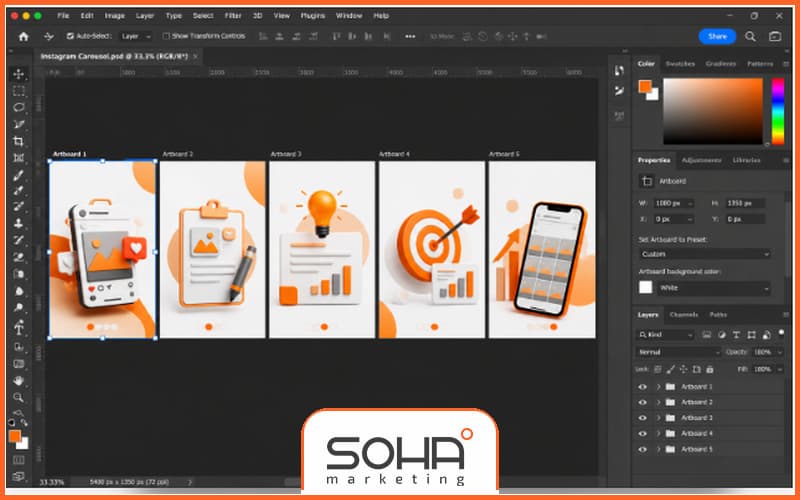Image resolution: width=800 pixels, height=500 pixels.
Task: Enable Show Transform Controls checkbox
Action: (x=166, y=36)
